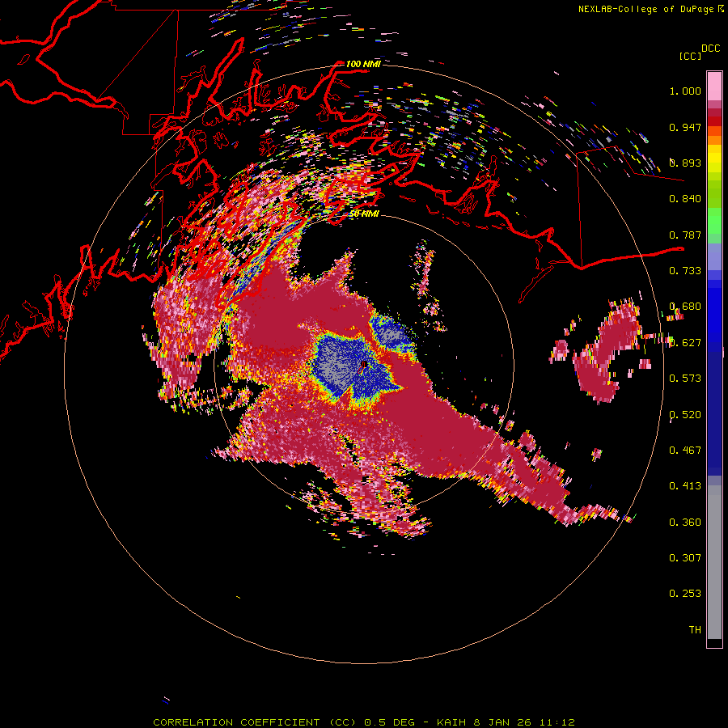Screen dimensions: 728x728
Task: Click the Correlation Coefficient KAIH caption text
Action: [364, 722]
